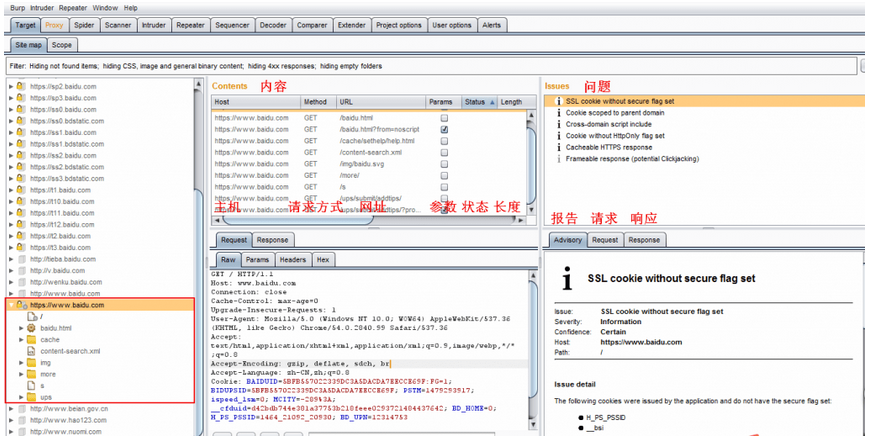Screen dimensions: 870x441
Task: Click info icon for Cacheable HTTPS response
Action: [x=559, y=148]
